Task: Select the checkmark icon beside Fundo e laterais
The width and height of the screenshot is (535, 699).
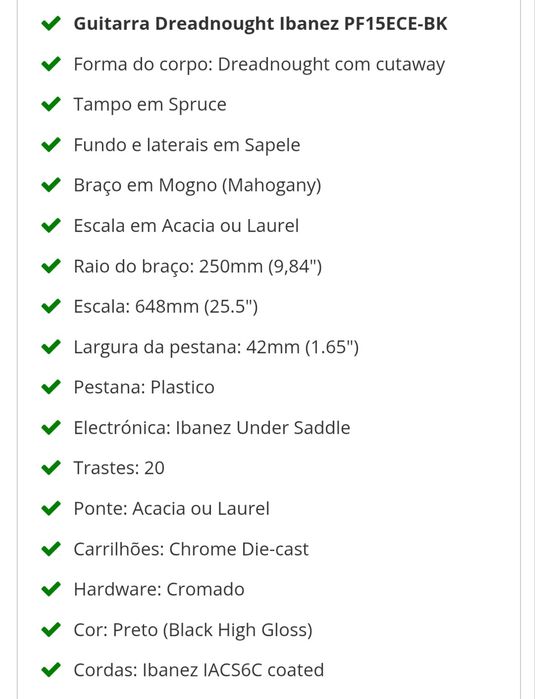Action: coord(51,144)
